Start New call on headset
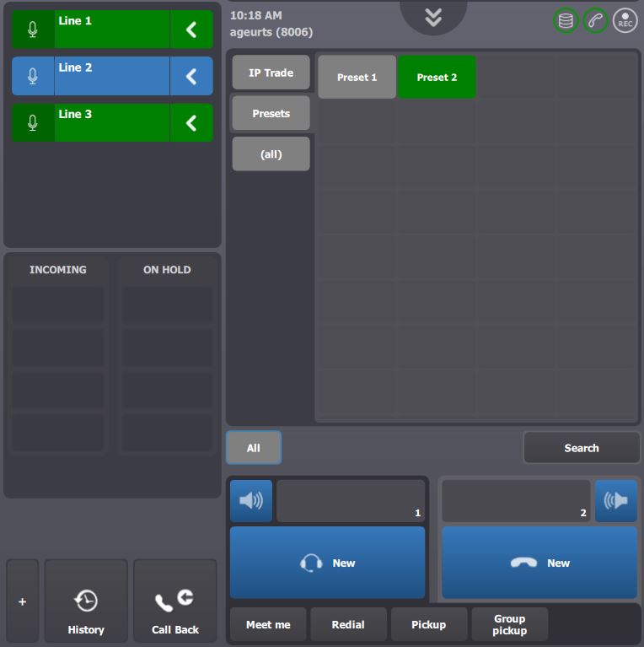The width and height of the screenshot is (644, 647). pyautogui.click(x=327, y=563)
